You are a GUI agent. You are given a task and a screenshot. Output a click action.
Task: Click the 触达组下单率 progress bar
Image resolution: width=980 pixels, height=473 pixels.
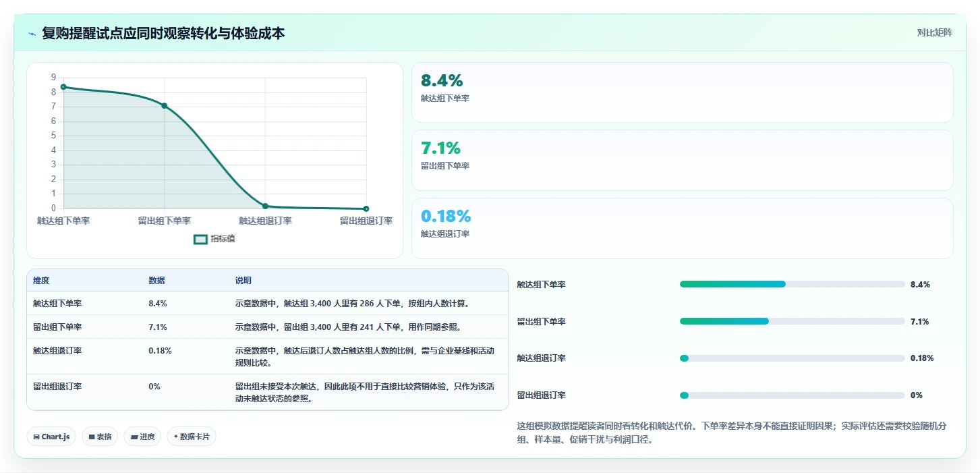pyautogui.click(x=792, y=284)
